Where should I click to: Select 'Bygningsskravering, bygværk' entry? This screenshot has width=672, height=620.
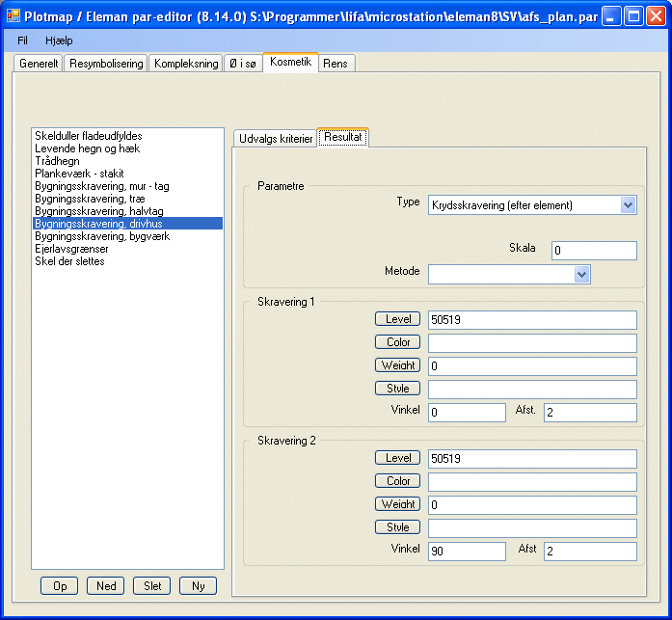(127, 236)
